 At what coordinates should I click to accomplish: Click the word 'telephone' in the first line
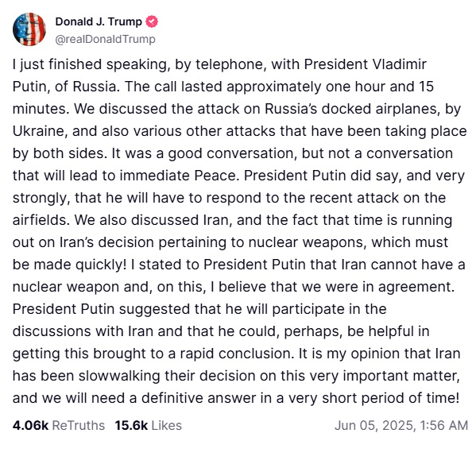(228, 64)
